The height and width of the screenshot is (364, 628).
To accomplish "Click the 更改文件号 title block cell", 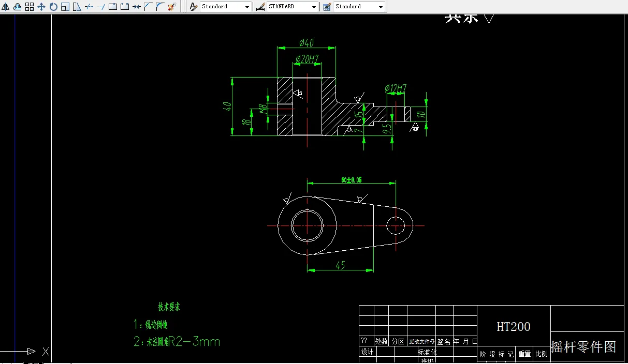I will (421, 342).
